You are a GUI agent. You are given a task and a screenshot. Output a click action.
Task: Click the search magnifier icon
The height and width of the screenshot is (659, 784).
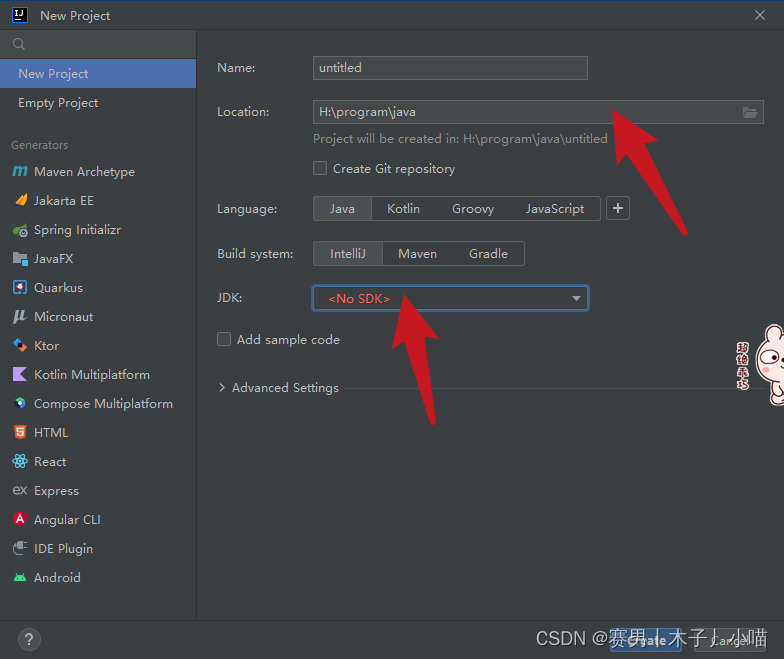pyautogui.click(x=19, y=44)
